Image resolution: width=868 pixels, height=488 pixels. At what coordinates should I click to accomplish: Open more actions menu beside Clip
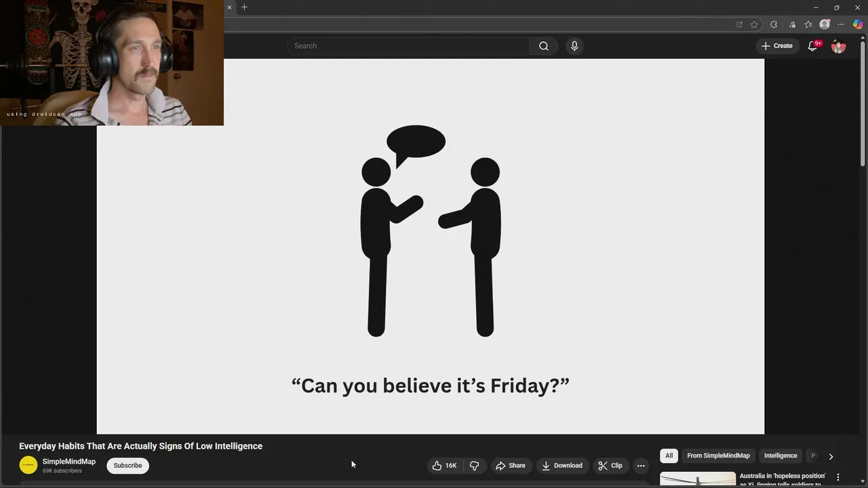click(641, 466)
